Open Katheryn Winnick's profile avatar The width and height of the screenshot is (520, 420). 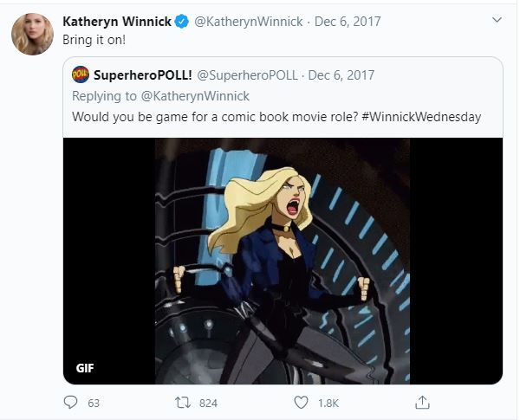click(32, 35)
